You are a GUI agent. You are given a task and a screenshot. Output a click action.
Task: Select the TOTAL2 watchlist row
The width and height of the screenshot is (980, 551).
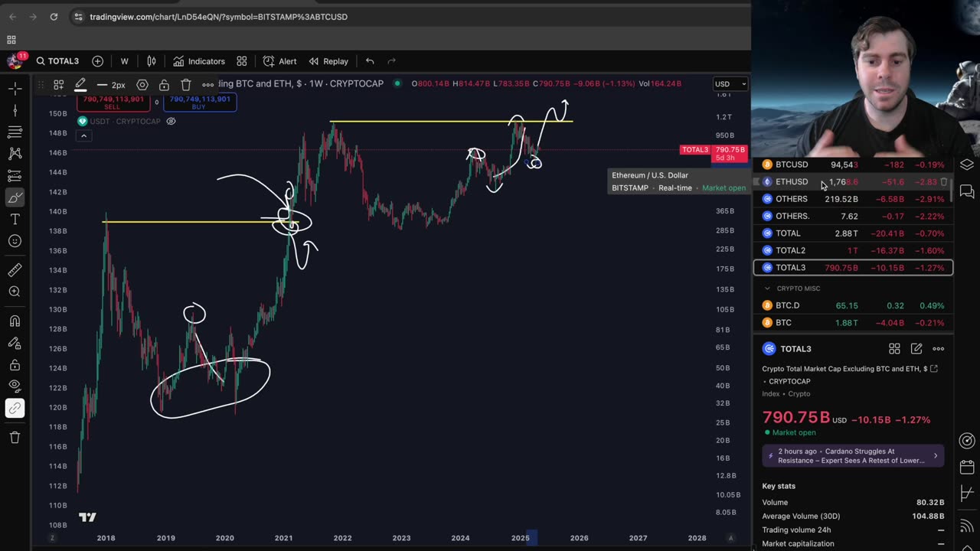click(x=853, y=250)
